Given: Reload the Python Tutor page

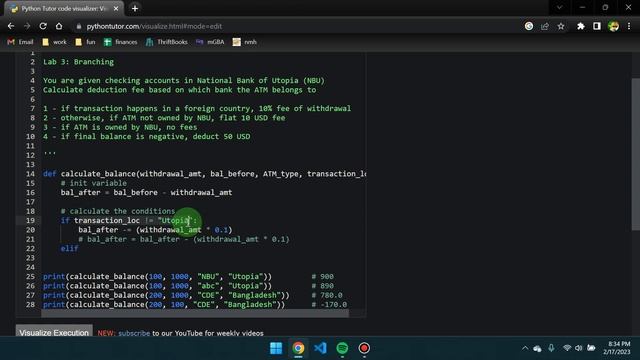Looking at the screenshot, I should pos(43,26).
